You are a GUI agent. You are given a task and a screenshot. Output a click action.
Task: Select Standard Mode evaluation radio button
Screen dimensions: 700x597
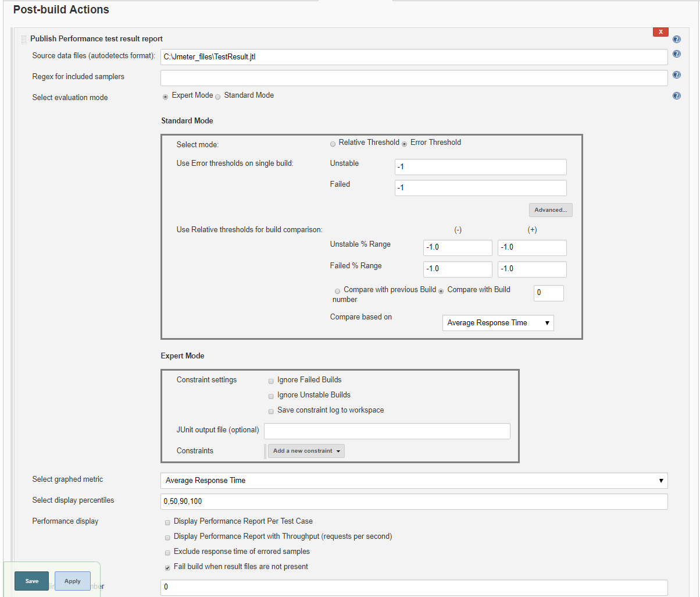coord(218,97)
